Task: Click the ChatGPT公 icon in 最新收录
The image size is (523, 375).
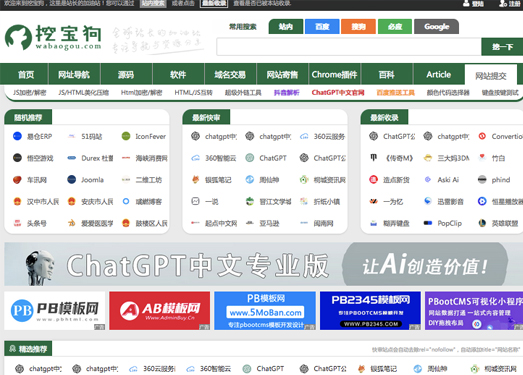Action: click(373, 136)
